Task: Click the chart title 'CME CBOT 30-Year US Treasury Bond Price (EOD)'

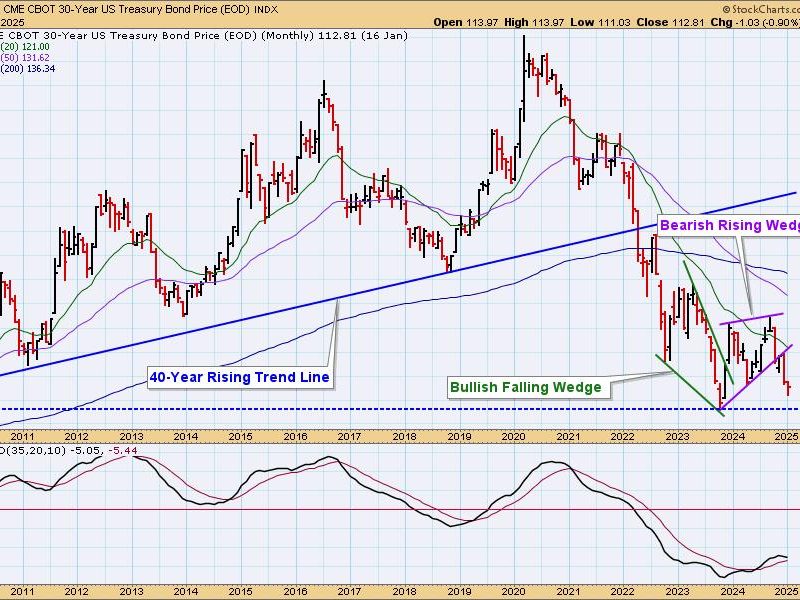Action: pyautogui.click(x=127, y=9)
